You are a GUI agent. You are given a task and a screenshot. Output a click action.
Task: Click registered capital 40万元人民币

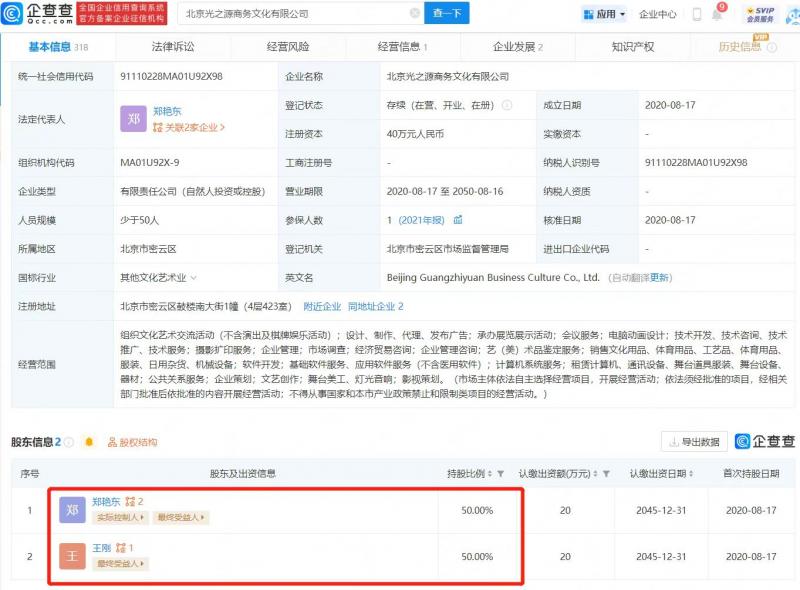tap(415, 134)
